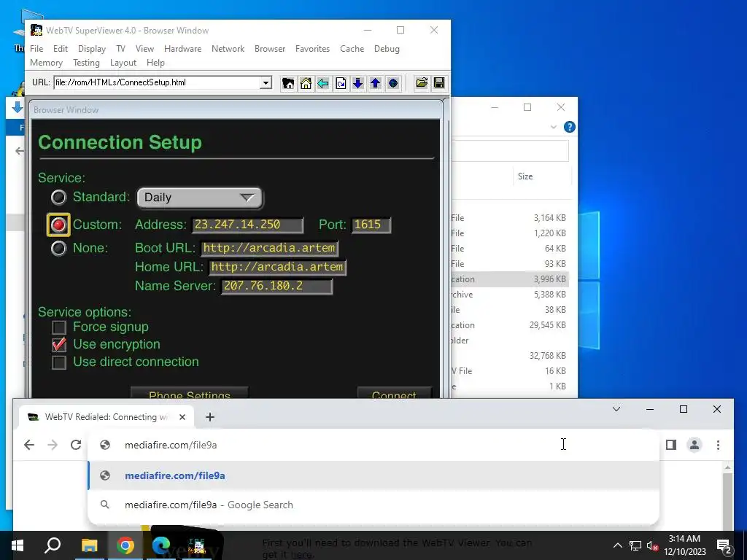Click Chrome's back arrow button
747x560 pixels.
tap(29, 445)
